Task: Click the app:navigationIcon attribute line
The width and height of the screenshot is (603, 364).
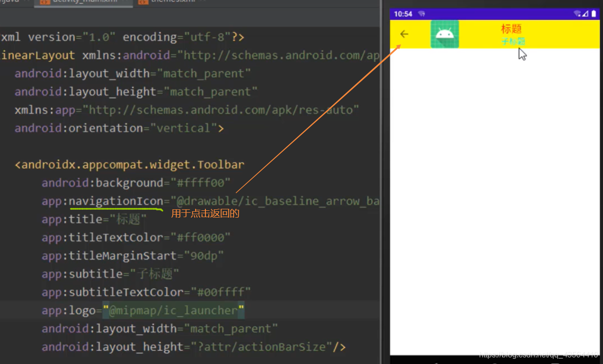Action: pyautogui.click(x=210, y=201)
